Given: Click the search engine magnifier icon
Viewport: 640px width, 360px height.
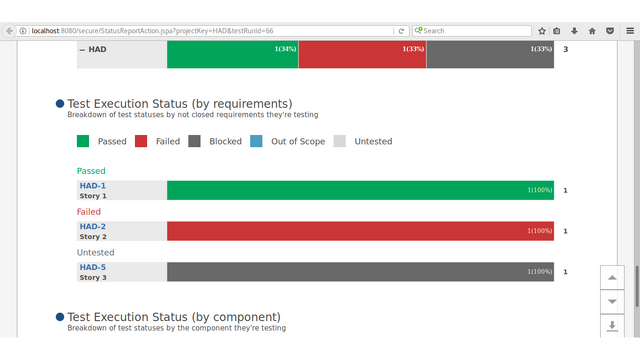Looking at the screenshot, I should (418, 31).
